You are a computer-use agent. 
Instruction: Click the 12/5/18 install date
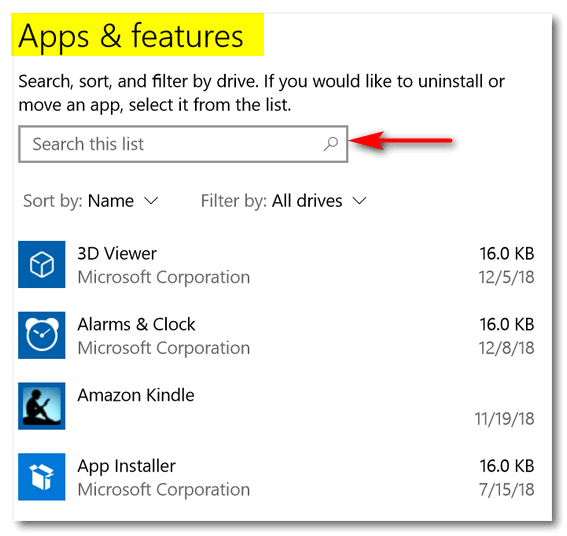(506, 277)
